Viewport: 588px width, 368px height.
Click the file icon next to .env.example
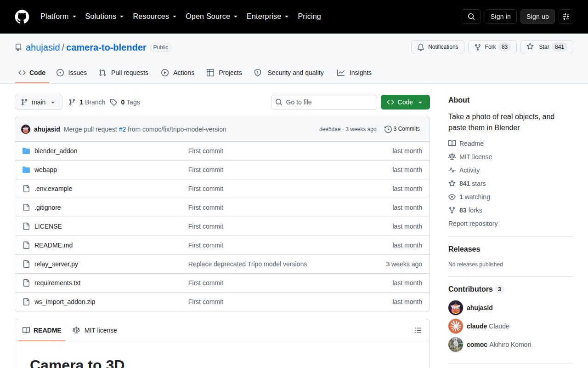[26, 189]
